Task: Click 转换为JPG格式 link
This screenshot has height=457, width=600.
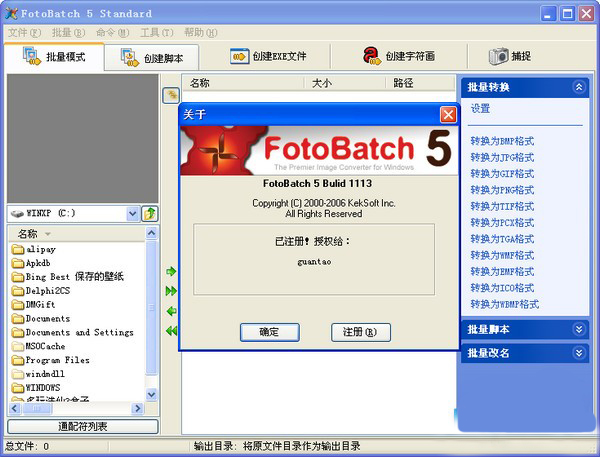Action: coord(502,157)
